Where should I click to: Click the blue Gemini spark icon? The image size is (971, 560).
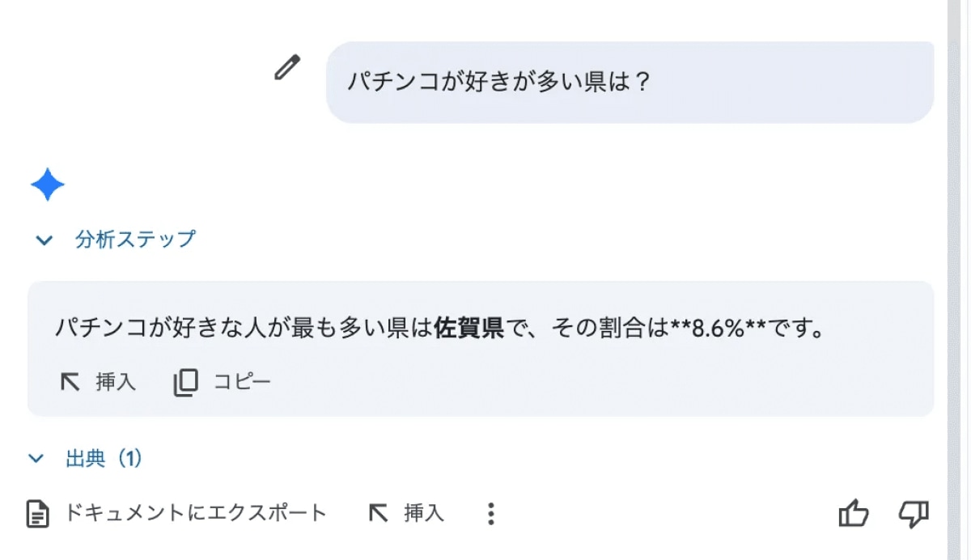coord(48,185)
